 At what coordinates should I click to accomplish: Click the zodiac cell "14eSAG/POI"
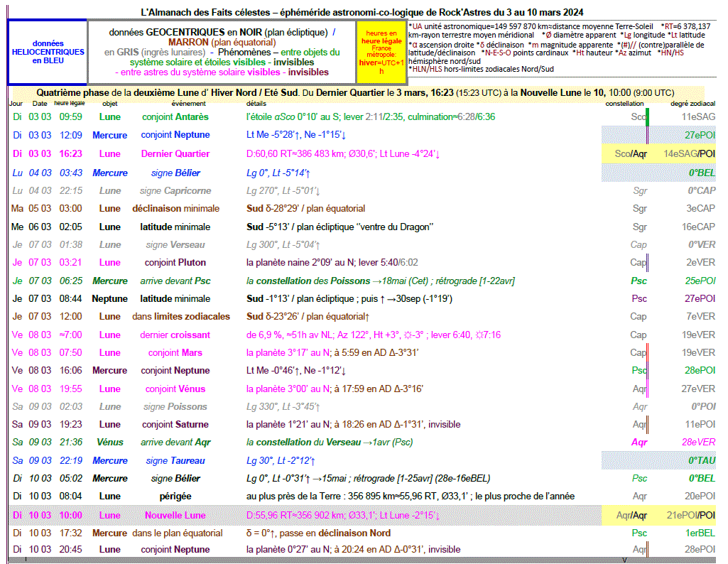689,153
